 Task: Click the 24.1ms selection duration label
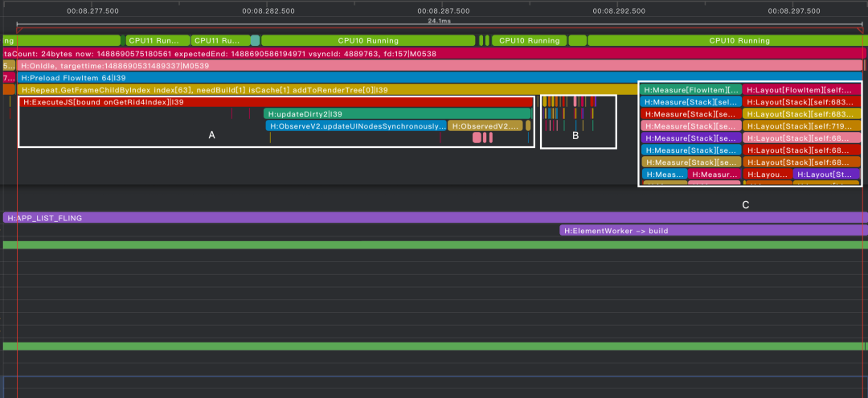440,20
